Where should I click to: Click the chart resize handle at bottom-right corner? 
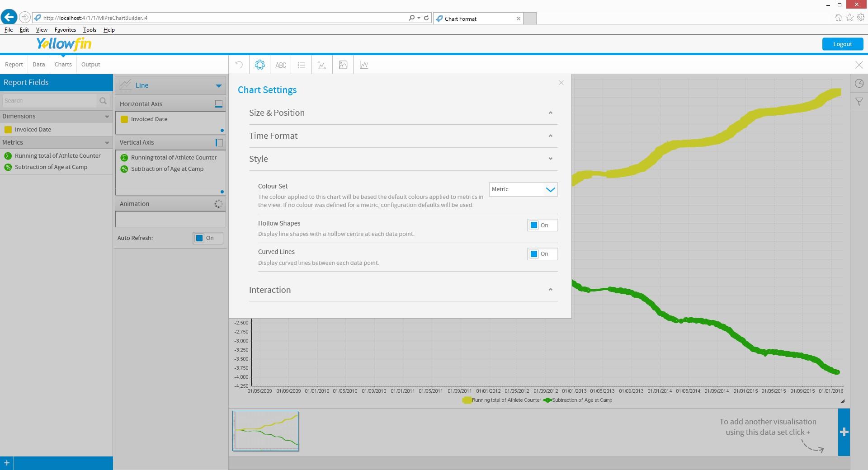point(843,401)
